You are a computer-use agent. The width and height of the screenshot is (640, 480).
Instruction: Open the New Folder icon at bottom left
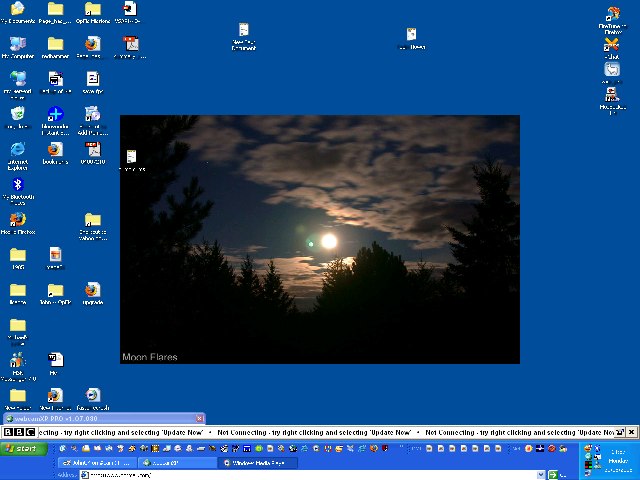[x=18, y=399]
